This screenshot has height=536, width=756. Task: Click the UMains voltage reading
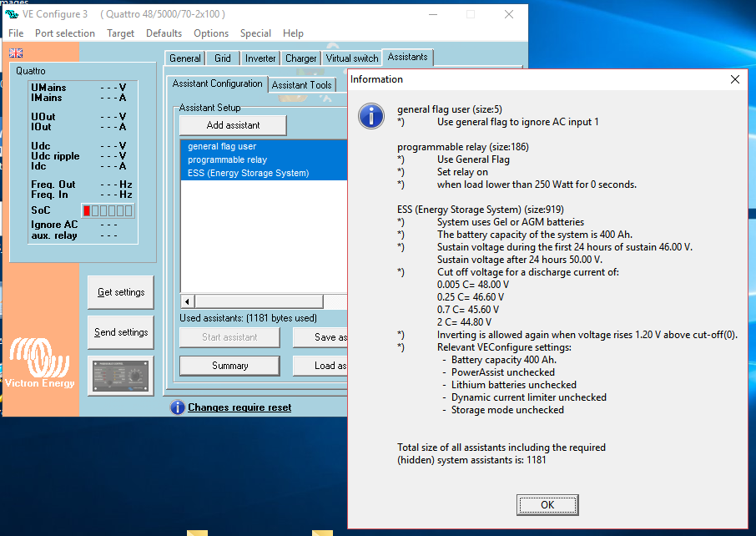click(113, 88)
